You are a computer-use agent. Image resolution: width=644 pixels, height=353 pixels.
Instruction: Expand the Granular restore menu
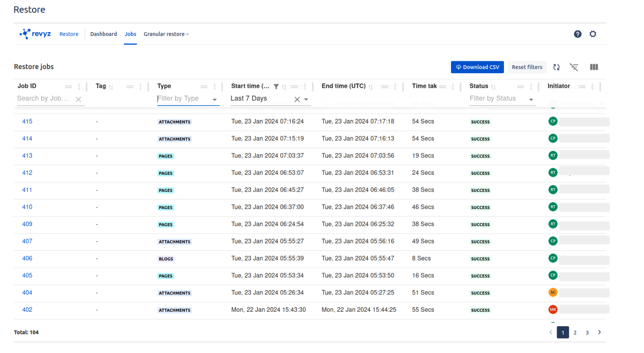tap(166, 34)
